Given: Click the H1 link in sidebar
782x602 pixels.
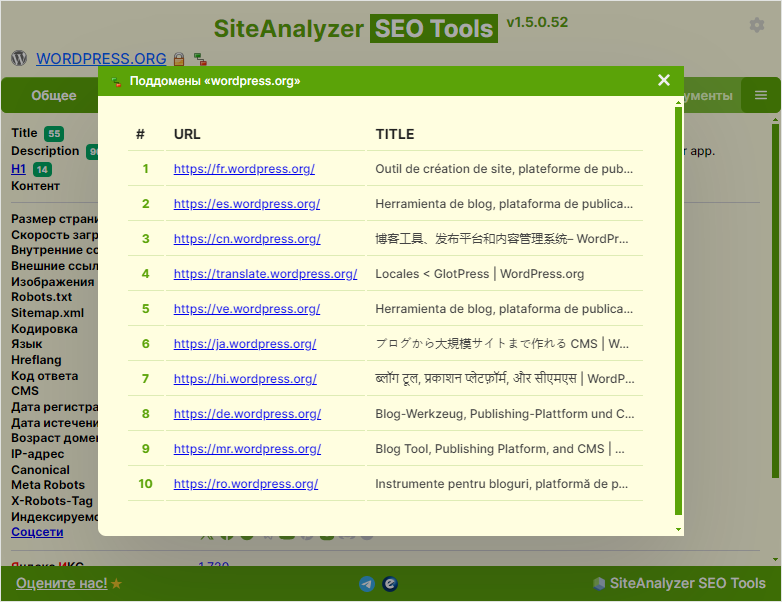Looking at the screenshot, I should (18, 169).
